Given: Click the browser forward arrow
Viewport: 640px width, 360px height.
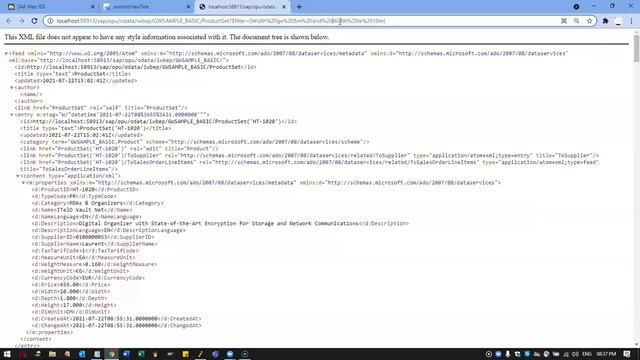Looking at the screenshot, I should [21, 21].
